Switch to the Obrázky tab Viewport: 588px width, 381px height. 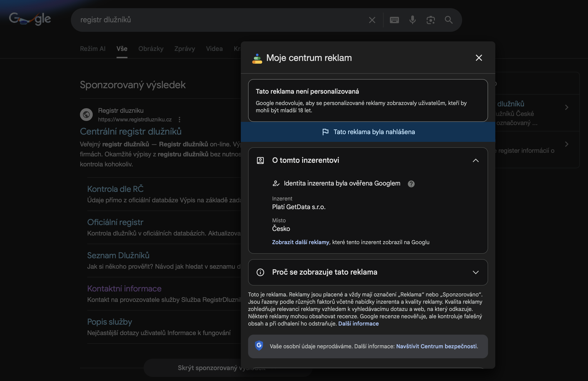tap(151, 49)
